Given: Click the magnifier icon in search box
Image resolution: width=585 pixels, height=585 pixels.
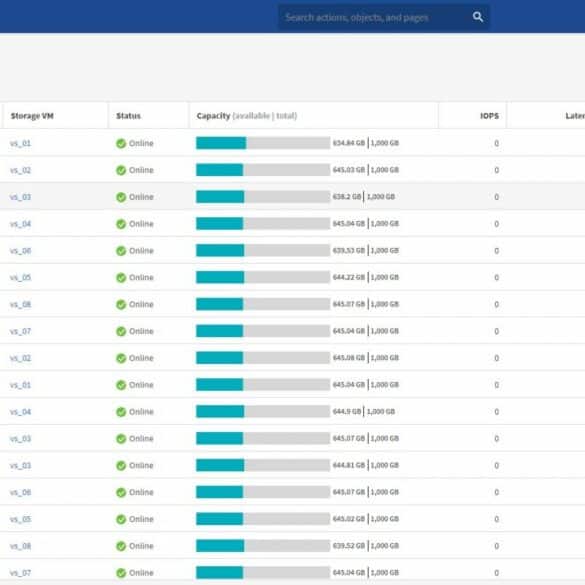Looking at the screenshot, I should coord(478,17).
